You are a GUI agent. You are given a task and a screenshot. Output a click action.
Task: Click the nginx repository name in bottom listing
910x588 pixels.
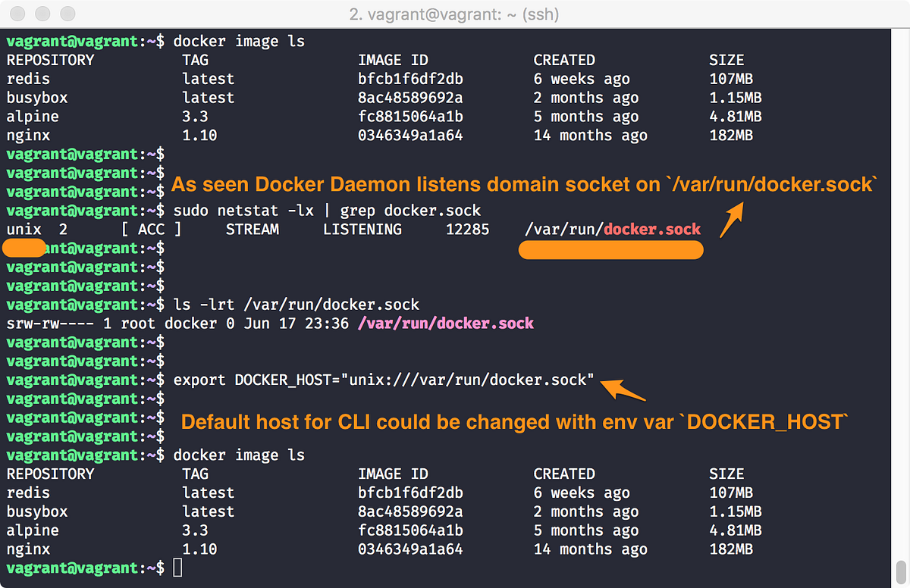click(x=28, y=549)
